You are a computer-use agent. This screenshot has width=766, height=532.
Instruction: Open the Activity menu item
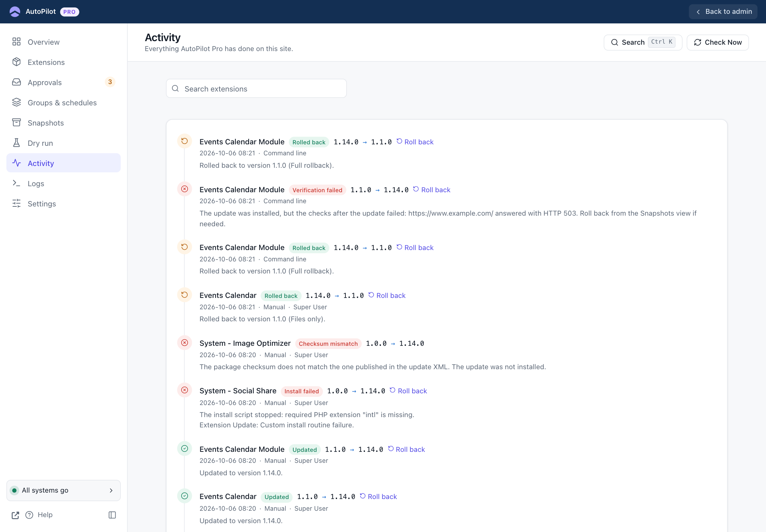(x=63, y=163)
